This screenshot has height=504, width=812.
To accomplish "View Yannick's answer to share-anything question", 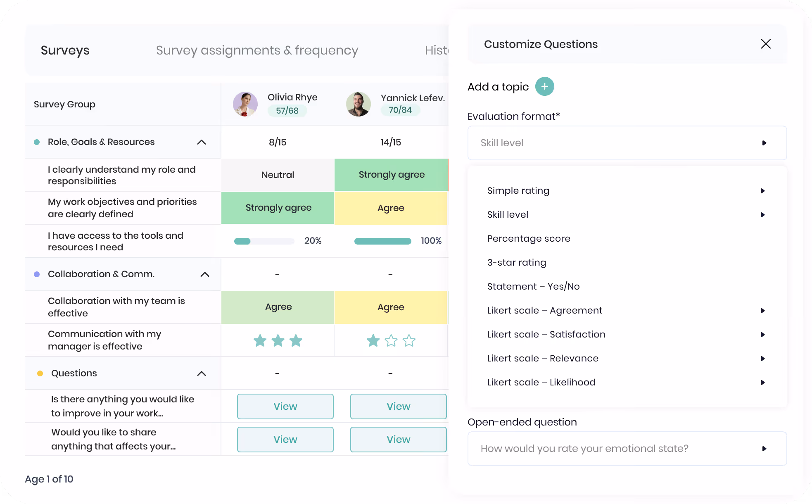I will point(399,440).
